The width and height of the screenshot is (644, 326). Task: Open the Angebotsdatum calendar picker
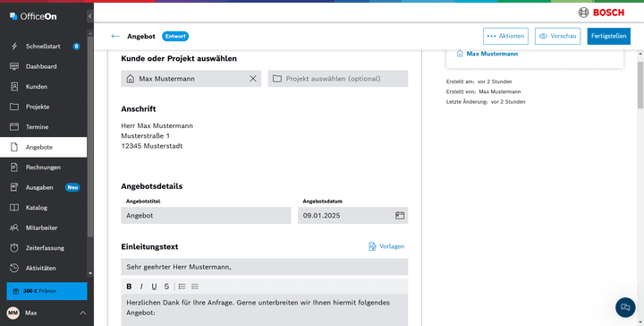400,216
